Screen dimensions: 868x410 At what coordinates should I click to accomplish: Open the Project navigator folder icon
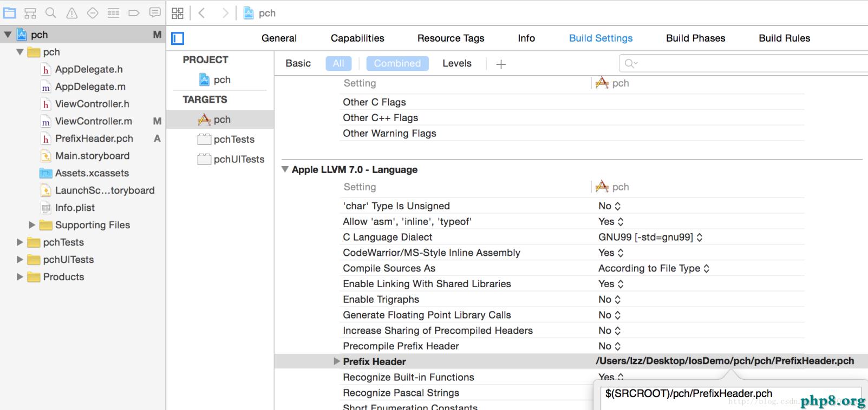click(10, 13)
